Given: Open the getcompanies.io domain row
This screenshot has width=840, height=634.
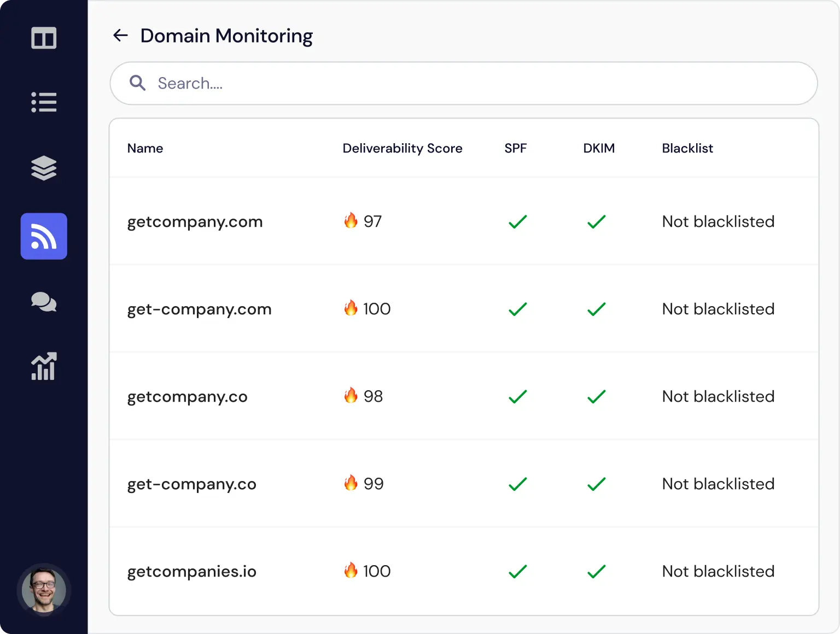Looking at the screenshot, I should pos(464,571).
